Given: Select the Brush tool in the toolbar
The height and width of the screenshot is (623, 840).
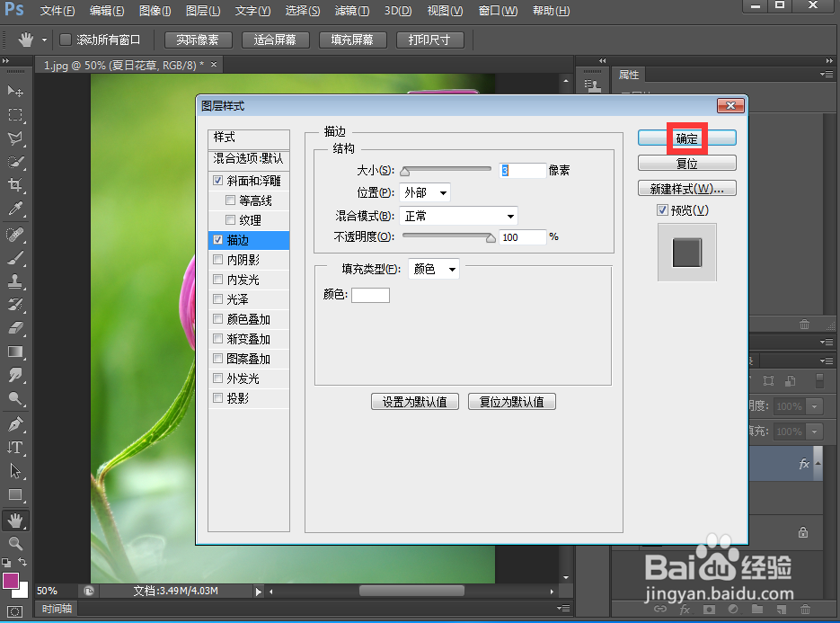Looking at the screenshot, I should point(13,256).
